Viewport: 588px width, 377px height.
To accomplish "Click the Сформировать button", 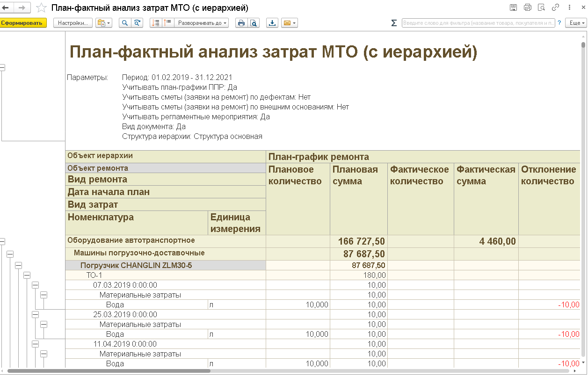I will pos(23,23).
